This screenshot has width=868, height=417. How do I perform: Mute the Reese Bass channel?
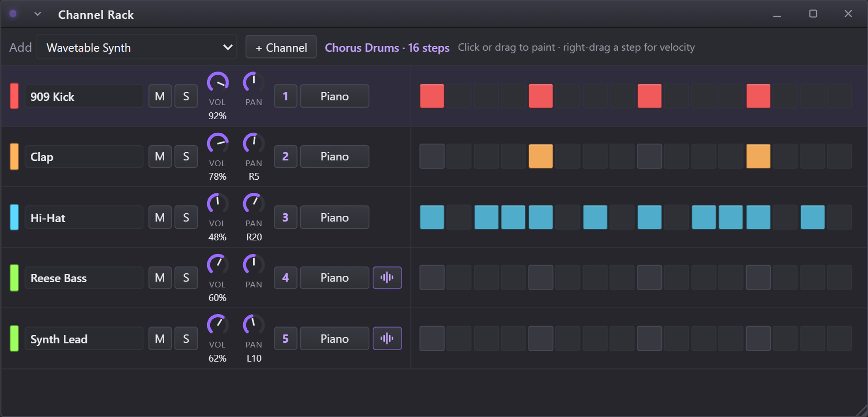tap(160, 277)
